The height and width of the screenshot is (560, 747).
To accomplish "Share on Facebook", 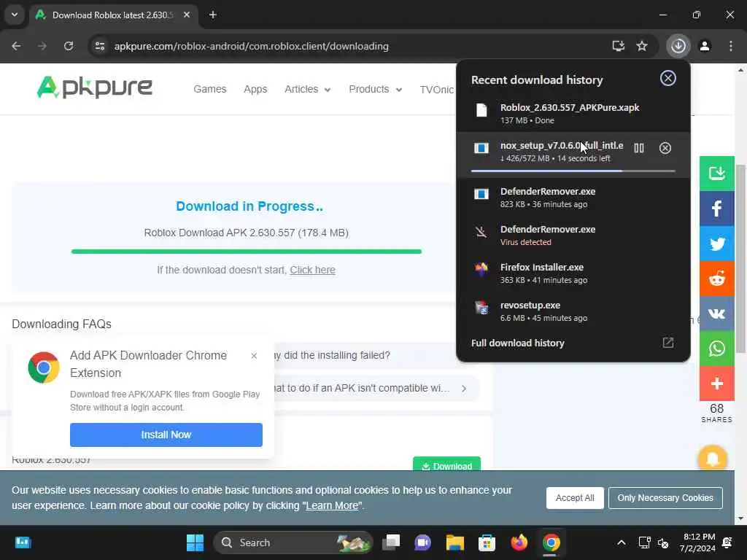I will pos(716,209).
